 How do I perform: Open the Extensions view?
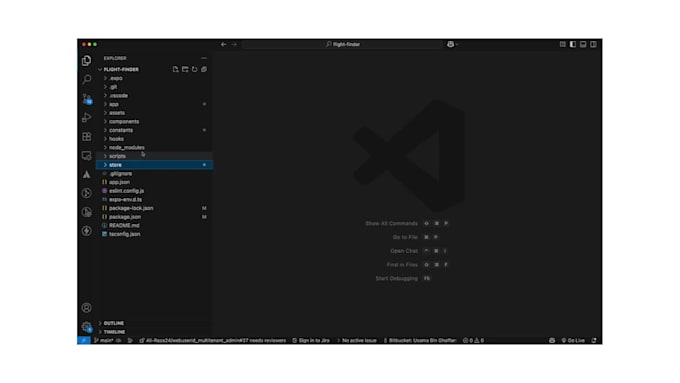click(x=87, y=137)
